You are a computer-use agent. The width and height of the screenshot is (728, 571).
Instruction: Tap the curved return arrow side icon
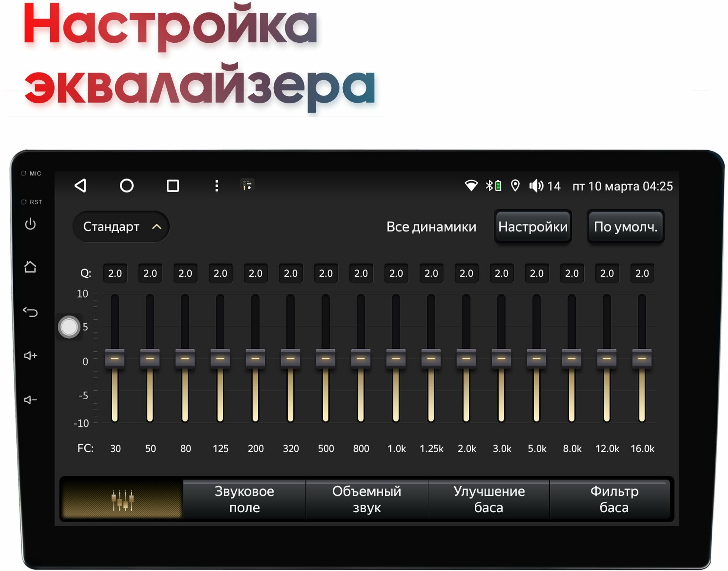coord(30,312)
